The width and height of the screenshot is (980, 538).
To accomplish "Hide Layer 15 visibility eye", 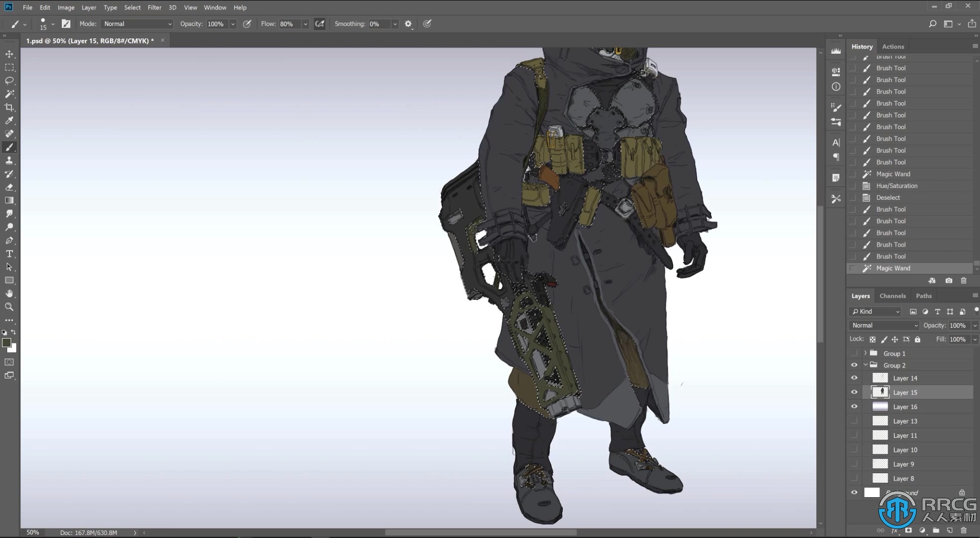I will point(855,393).
